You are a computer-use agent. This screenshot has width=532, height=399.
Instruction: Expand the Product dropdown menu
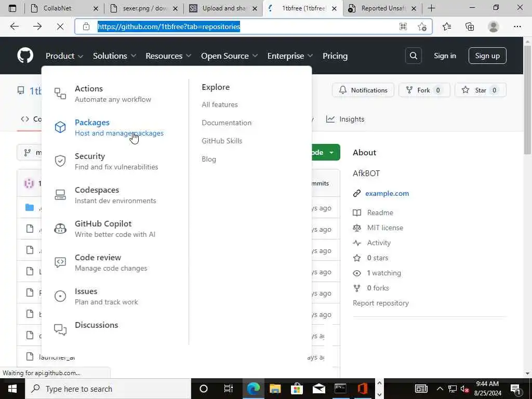pos(64,56)
